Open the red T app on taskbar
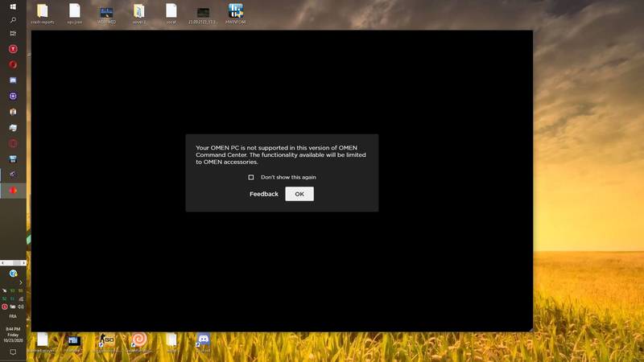This screenshot has height=362, width=644. coord(13,49)
